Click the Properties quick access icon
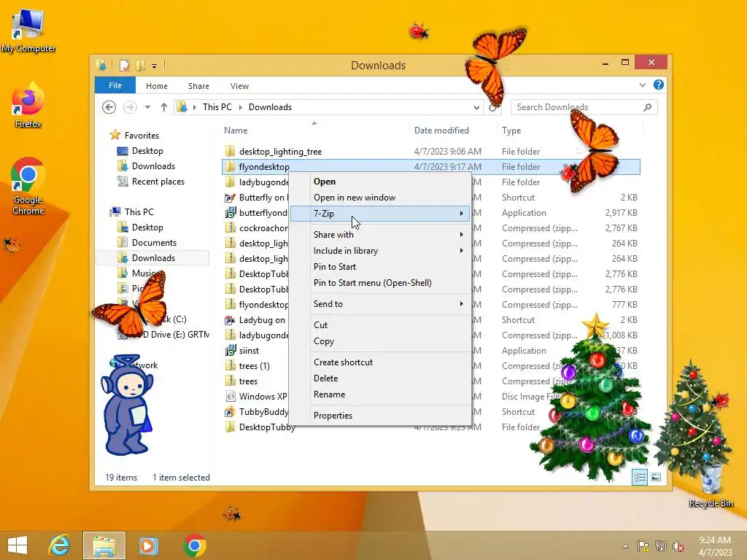Image resolution: width=747 pixels, height=560 pixels. pyautogui.click(x=124, y=65)
